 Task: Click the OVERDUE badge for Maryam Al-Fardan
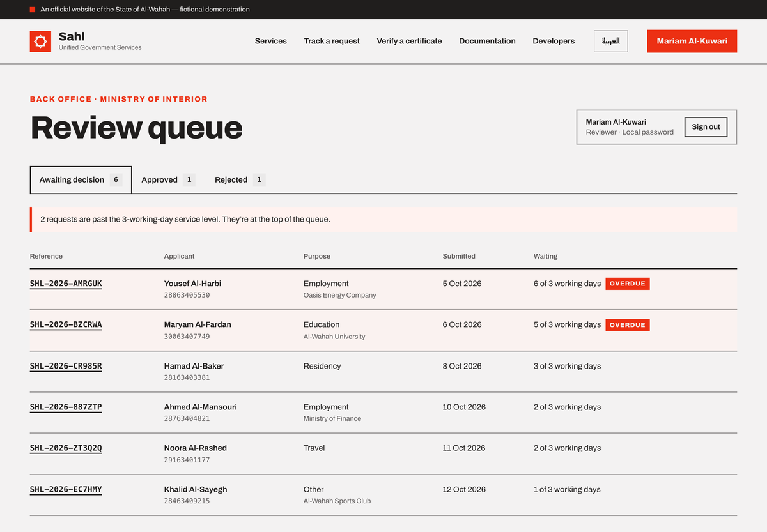[x=628, y=325]
